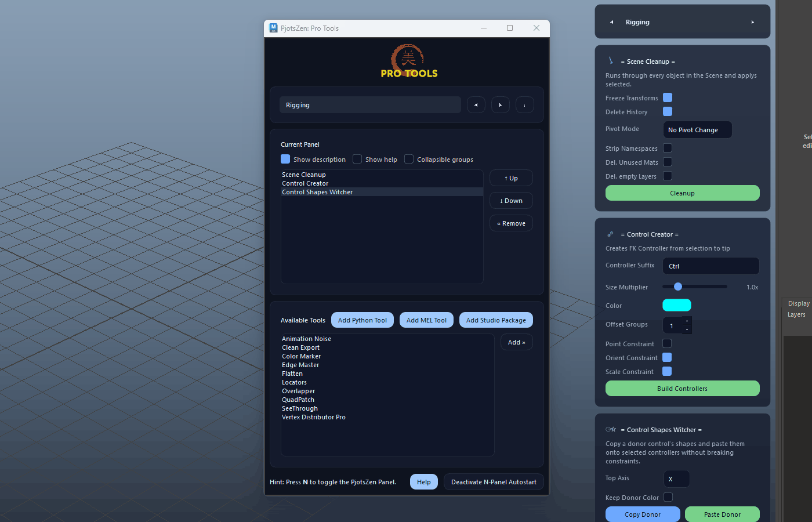812x522 pixels.
Task: Click the Scene Cleanup broom icon
Action: 610,60
